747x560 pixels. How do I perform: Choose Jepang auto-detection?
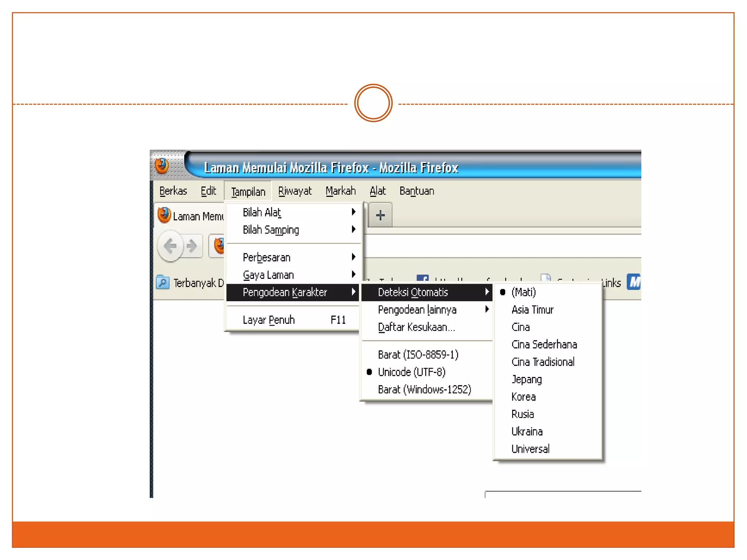tap(526, 379)
